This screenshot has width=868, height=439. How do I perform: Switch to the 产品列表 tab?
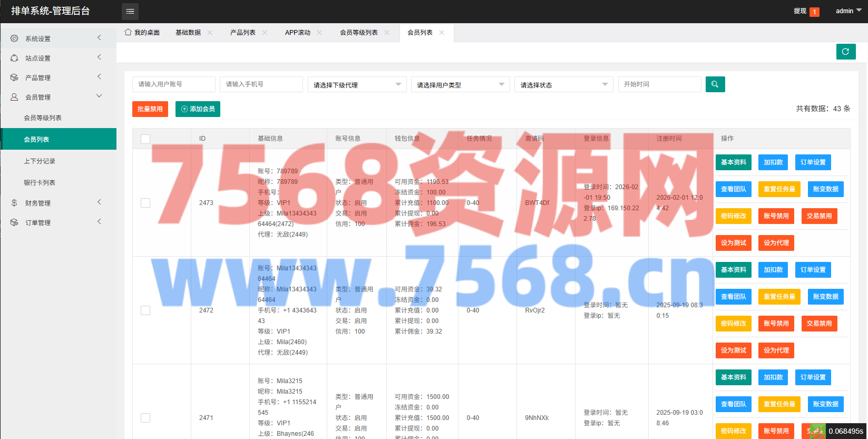[x=242, y=33]
